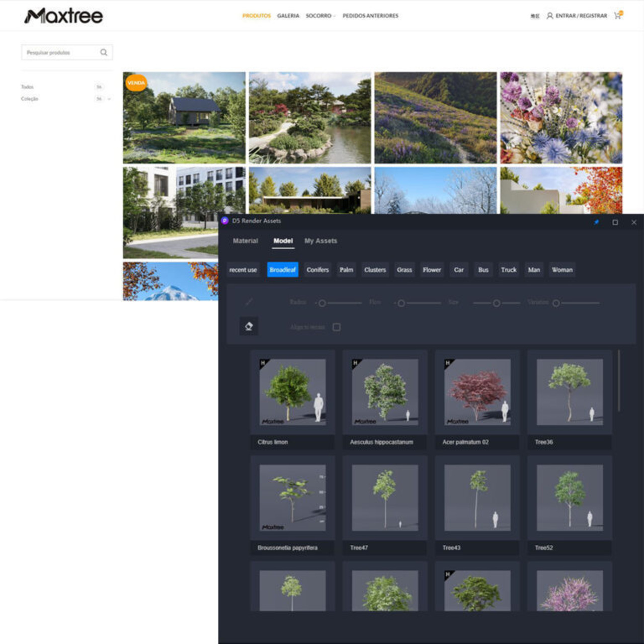
Task: Click the Pesquisar produtos search field
Action: coord(60,52)
